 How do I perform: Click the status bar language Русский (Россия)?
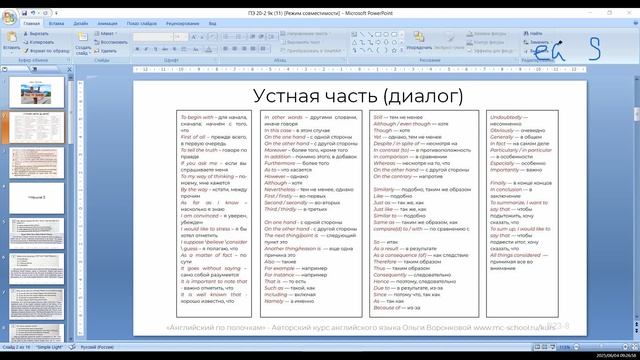(97, 347)
